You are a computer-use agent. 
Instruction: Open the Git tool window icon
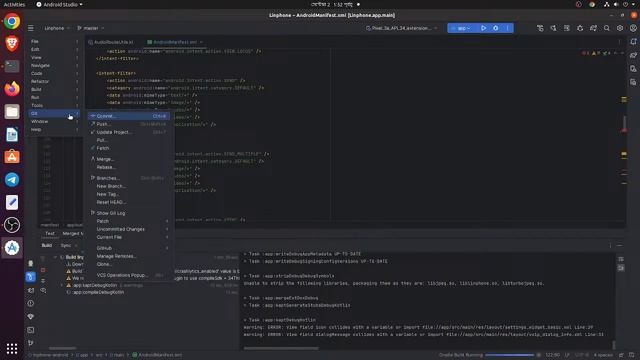31,343
